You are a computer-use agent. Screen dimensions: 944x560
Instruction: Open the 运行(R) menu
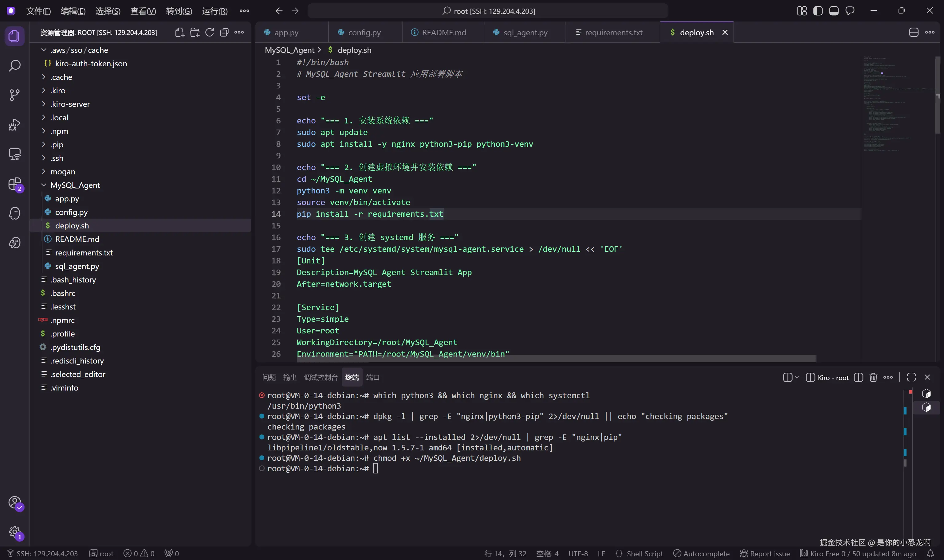(x=214, y=11)
